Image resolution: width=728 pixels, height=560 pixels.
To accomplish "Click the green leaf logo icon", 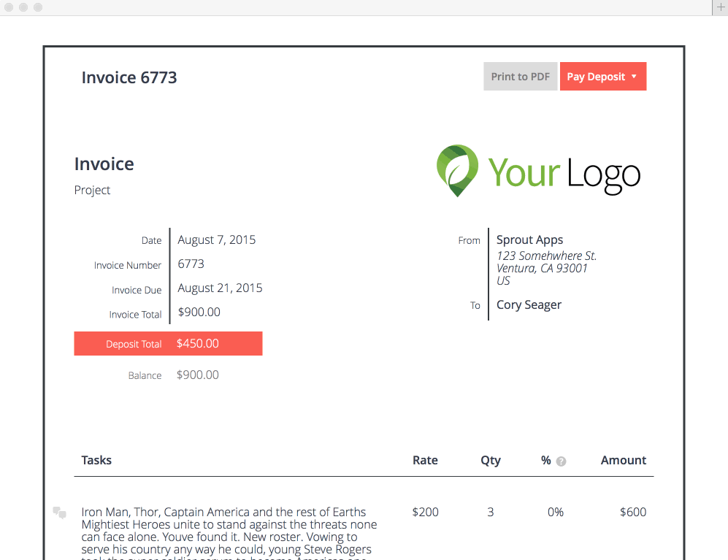I will (458, 170).
